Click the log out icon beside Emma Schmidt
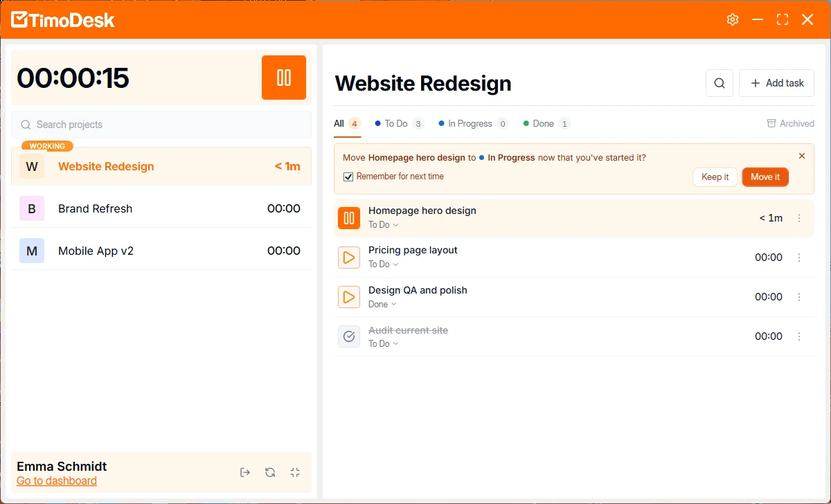 coord(245,472)
